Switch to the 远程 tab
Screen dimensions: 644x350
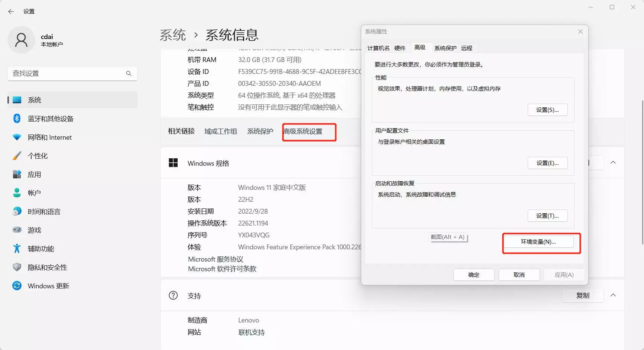pyautogui.click(x=467, y=48)
